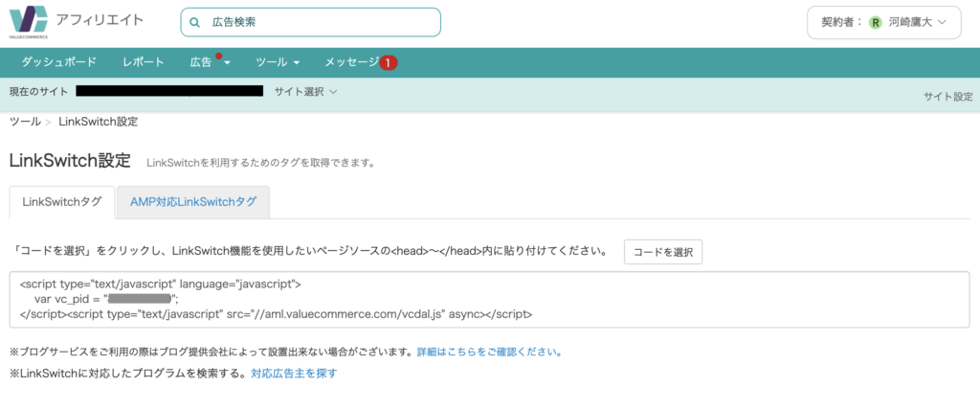Expand the 広告 dropdown menu
The height and width of the screenshot is (410, 980).
click(x=210, y=62)
